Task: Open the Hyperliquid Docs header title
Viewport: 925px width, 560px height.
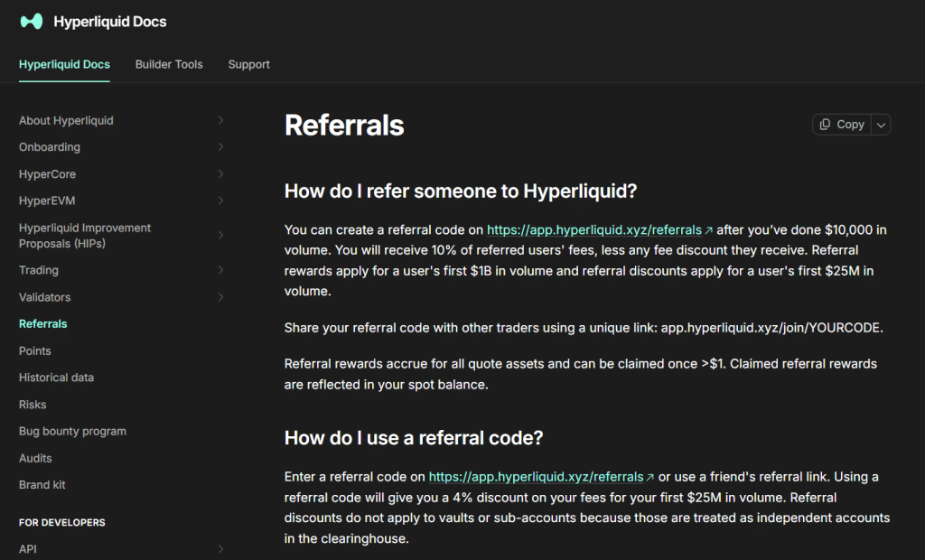Action: pos(109,22)
